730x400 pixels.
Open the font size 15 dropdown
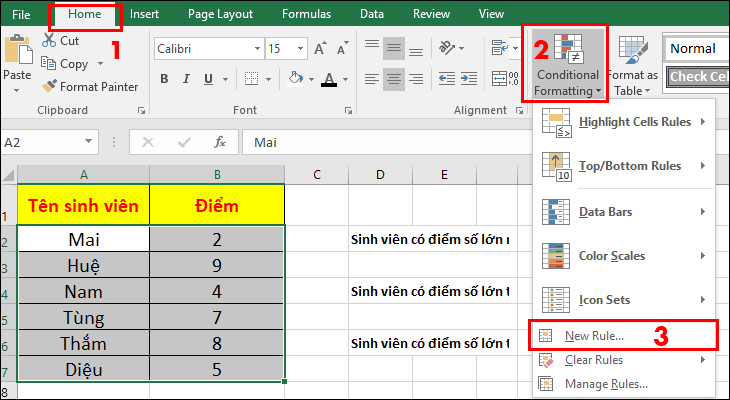pos(301,48)
